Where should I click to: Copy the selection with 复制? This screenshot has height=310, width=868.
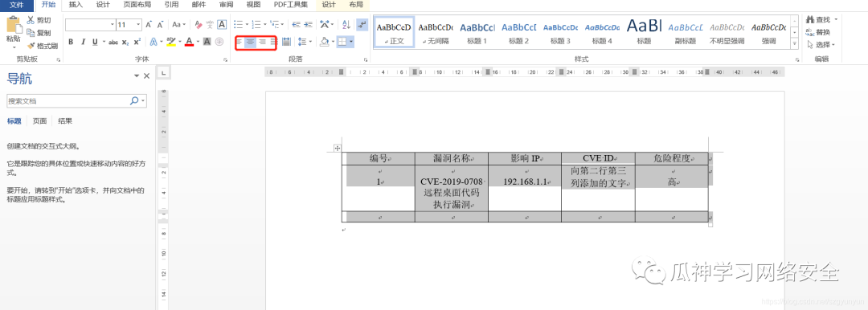click(39, 33)
